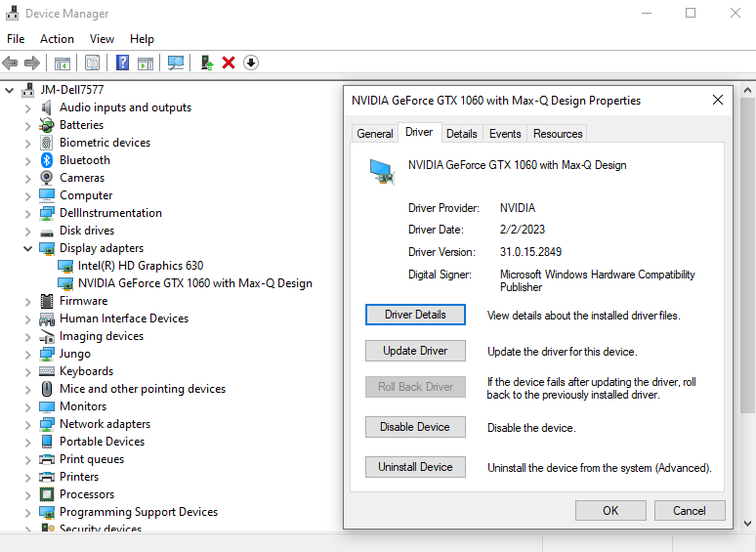Viewport: 756px width, 552px height.
Task: Expand the Network adapters category
Action: [x=27, y=424]
